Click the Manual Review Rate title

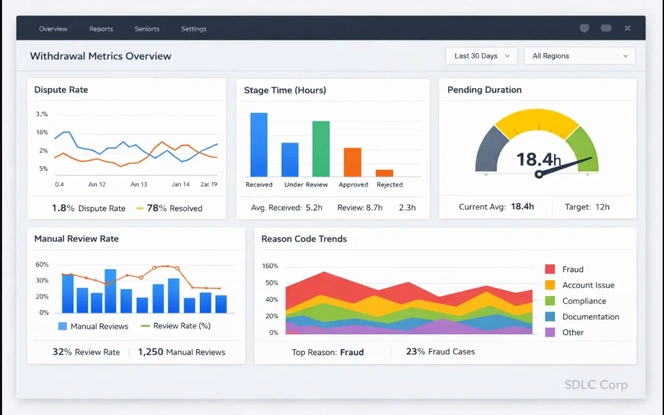coord(76,238)
